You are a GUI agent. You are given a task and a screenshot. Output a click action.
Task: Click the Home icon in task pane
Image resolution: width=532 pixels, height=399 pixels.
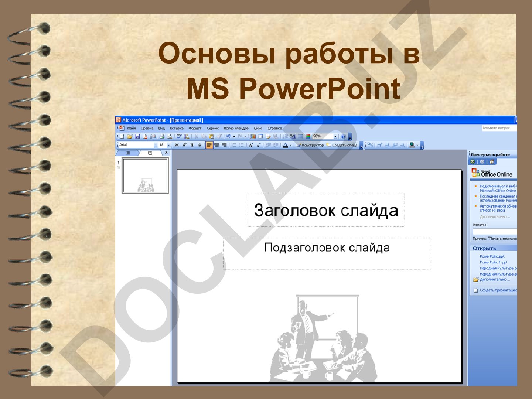point(492,161)
